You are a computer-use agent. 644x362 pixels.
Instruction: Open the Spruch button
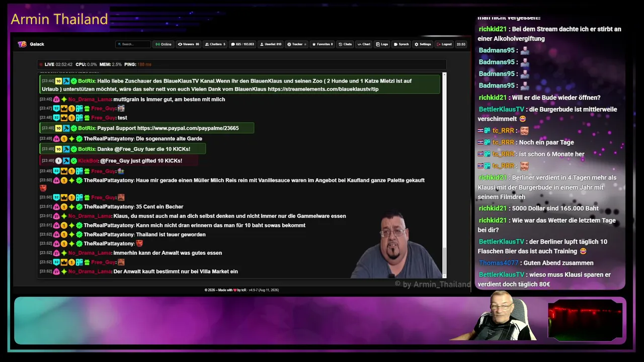[x=401, y=44]
